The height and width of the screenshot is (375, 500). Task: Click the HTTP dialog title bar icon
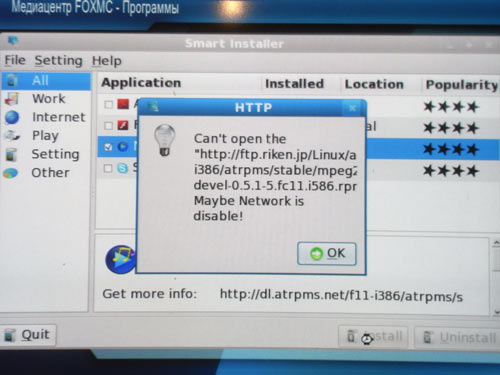coord(153,107)
